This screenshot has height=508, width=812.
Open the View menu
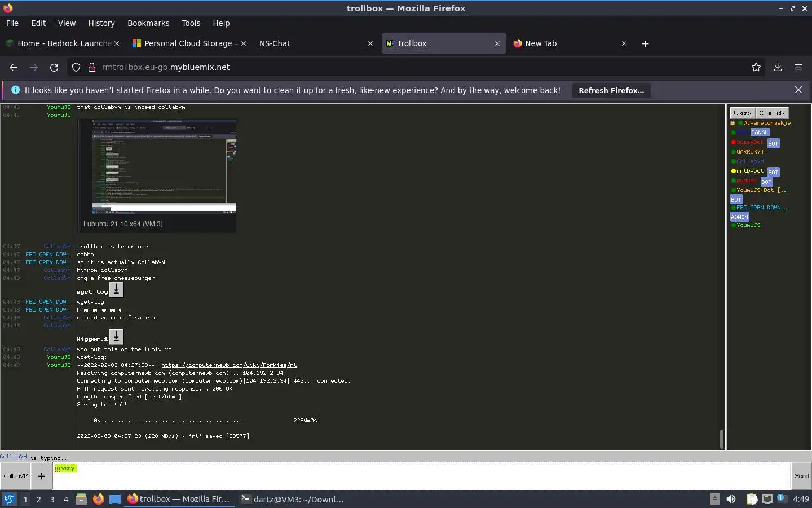(x=67, y=23)
